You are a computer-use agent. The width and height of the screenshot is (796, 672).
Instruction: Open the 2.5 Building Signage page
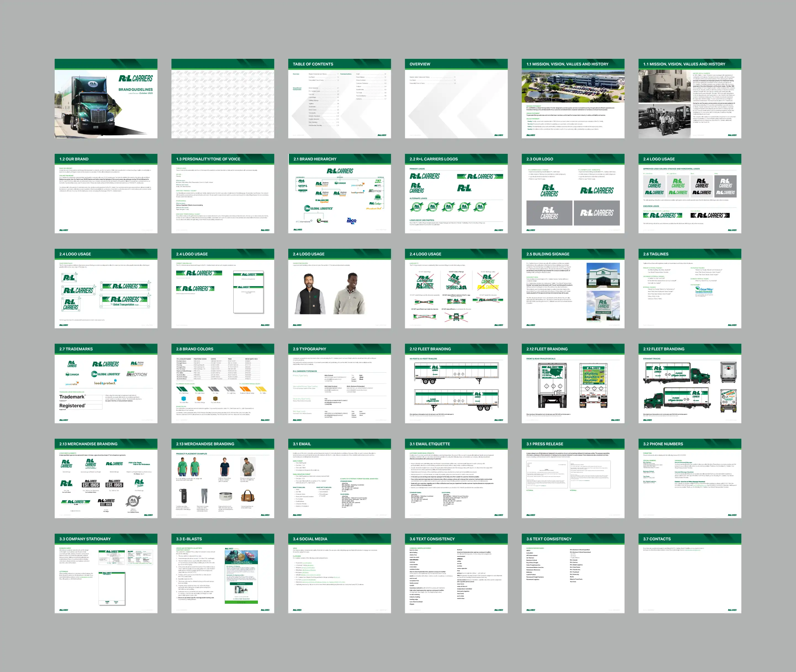tap(573, 288)
